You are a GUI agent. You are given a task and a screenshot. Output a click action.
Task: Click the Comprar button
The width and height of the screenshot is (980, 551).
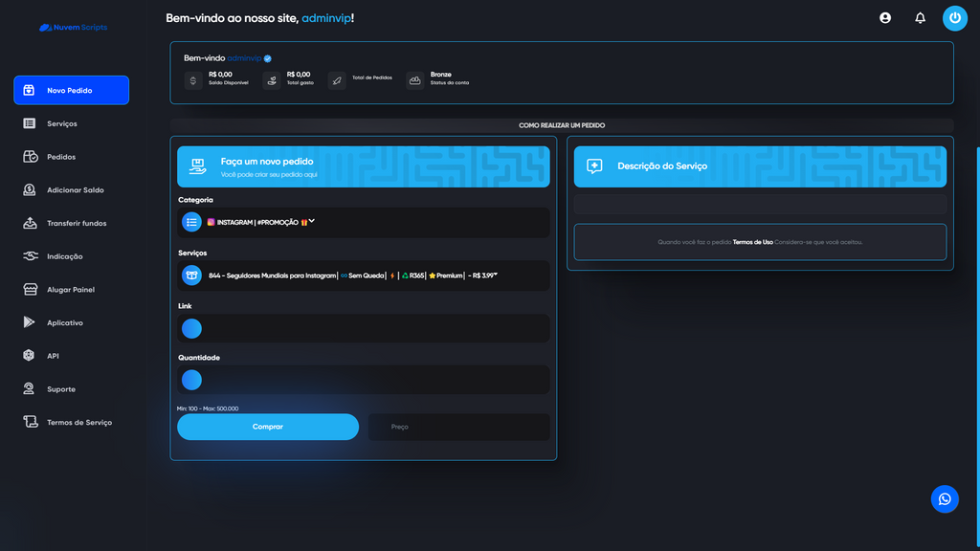tap(267, 427)
